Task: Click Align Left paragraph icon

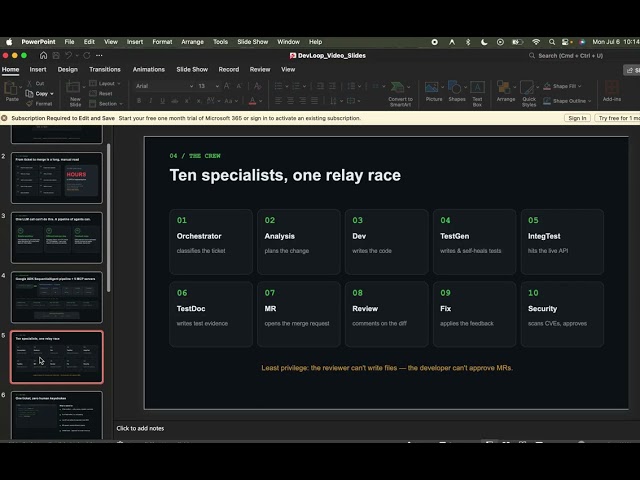Action: point(278,100)
